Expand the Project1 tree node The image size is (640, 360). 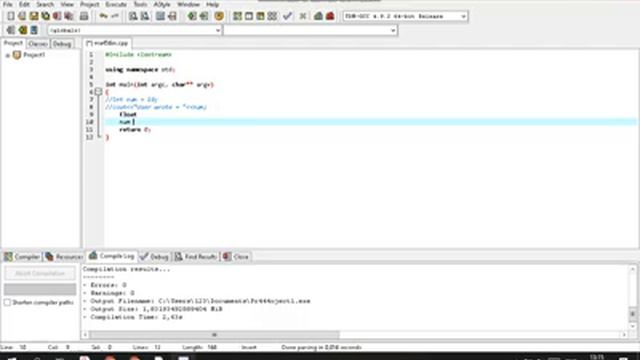(7, 55)
